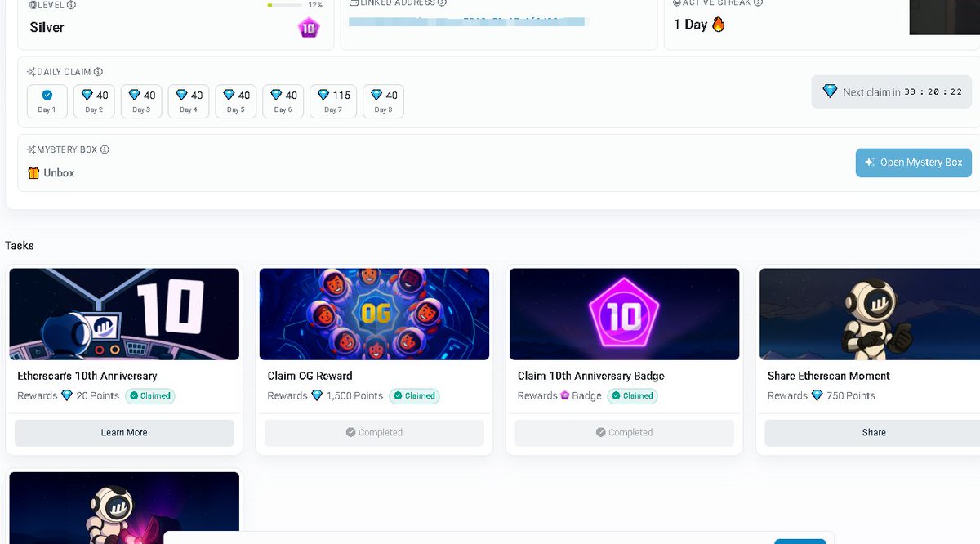The width and height of the screenshot is (980, 544).
Task: Open the Share Etherscan Moment banner image
Action: 870,314
